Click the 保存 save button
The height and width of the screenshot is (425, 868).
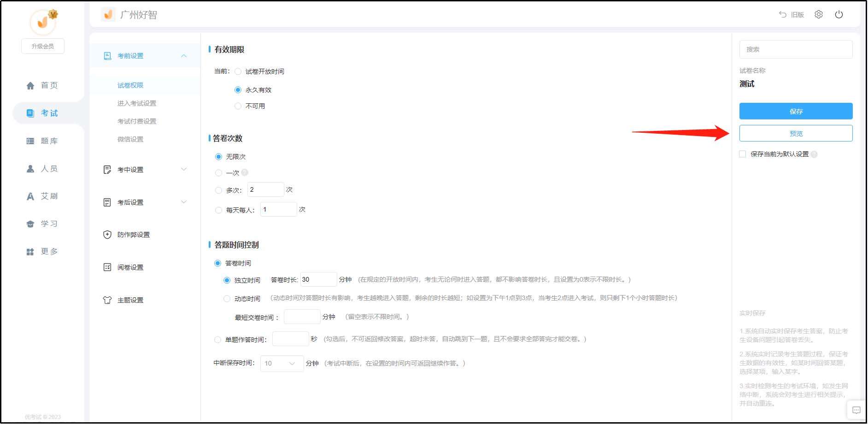point(796,111)
